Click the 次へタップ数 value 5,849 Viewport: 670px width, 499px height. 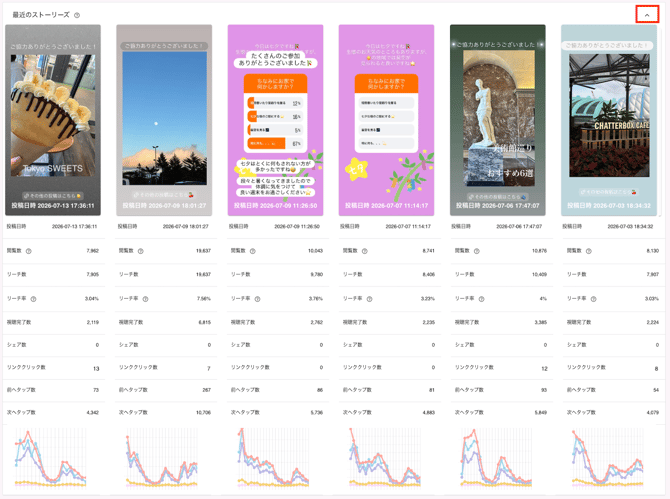tap(541, 413)
